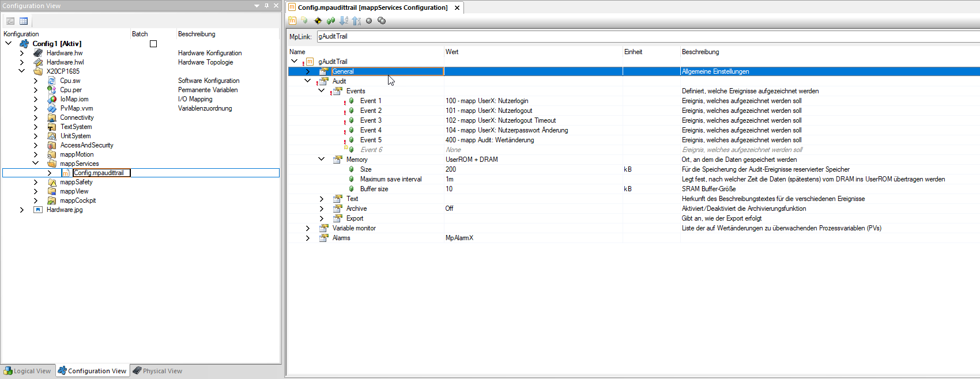Click the mappSafety folder icon

coord(52,182)
